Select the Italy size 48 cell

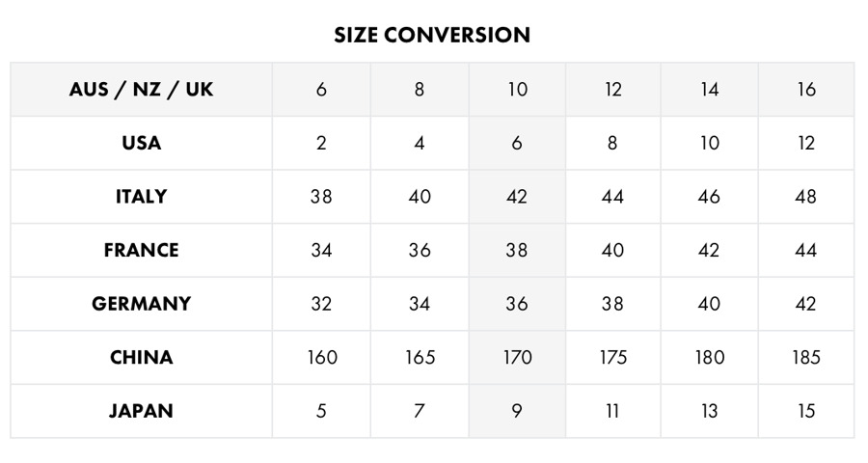tap(806, 197)
